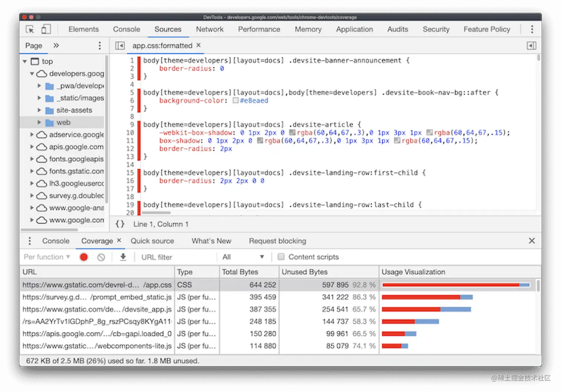Expand the adservice.google domain
The height and width of the screenshot is (392, 561).
tap(32, 135)
